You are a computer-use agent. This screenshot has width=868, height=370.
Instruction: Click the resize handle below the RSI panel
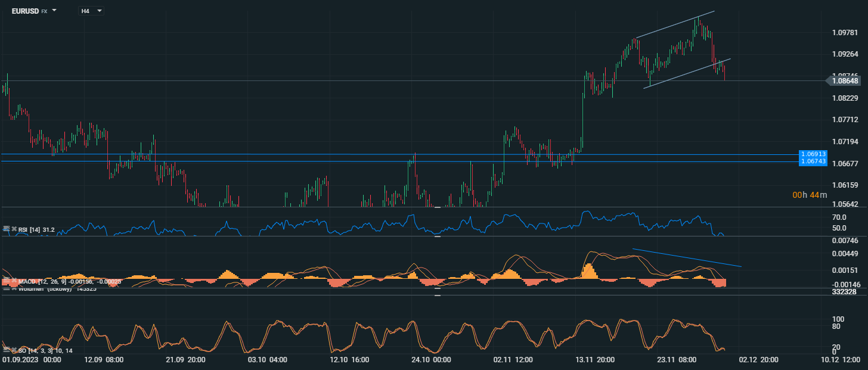tap(438, 237)
